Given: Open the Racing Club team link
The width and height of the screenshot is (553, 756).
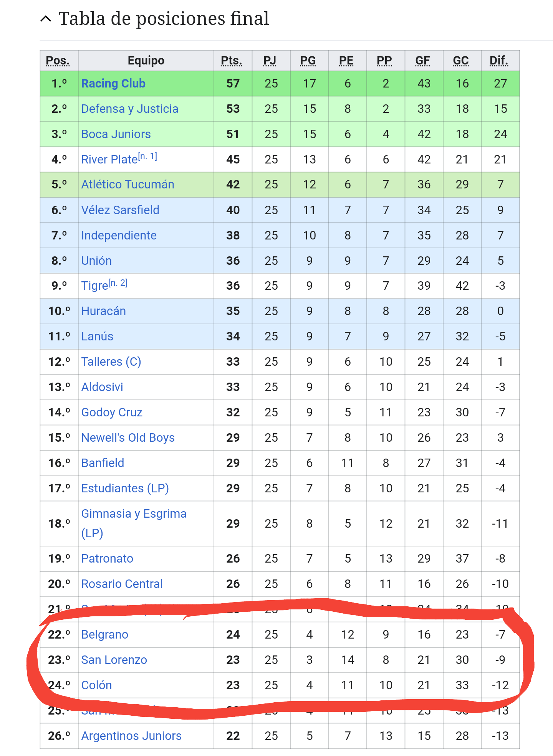Looking at the screenshot, I should click(x=113, y=83).
